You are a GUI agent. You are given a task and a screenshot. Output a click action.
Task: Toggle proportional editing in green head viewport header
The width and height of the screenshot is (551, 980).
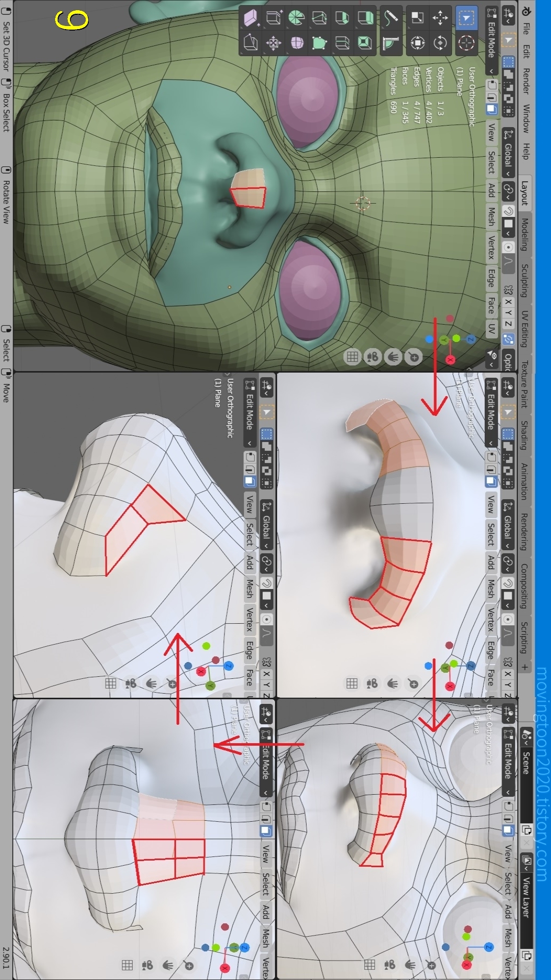[508, 248]
